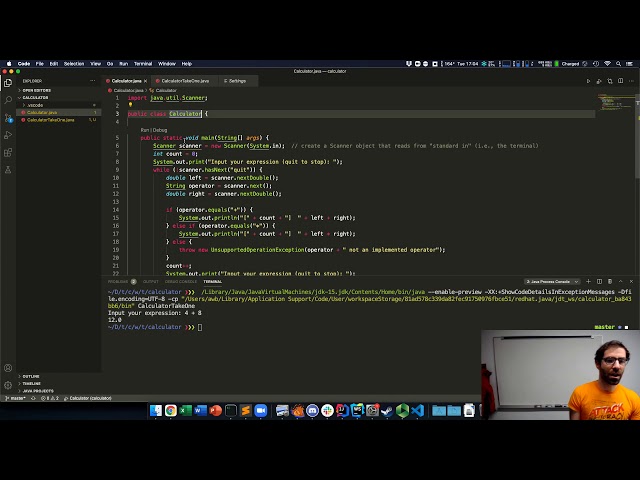
Task: Open Excel from the dock
Action: [x=186, y=410]
